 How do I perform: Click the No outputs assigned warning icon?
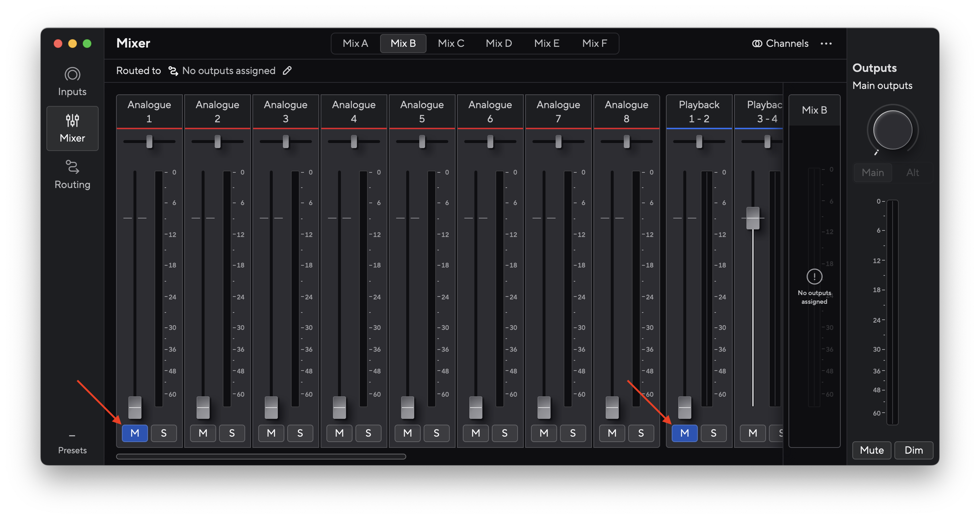814,277
